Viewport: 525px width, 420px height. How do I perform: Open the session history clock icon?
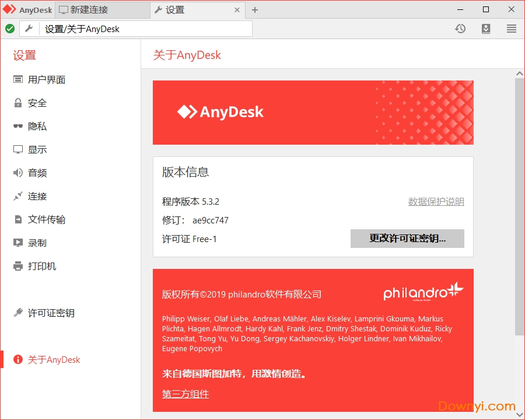460,29
